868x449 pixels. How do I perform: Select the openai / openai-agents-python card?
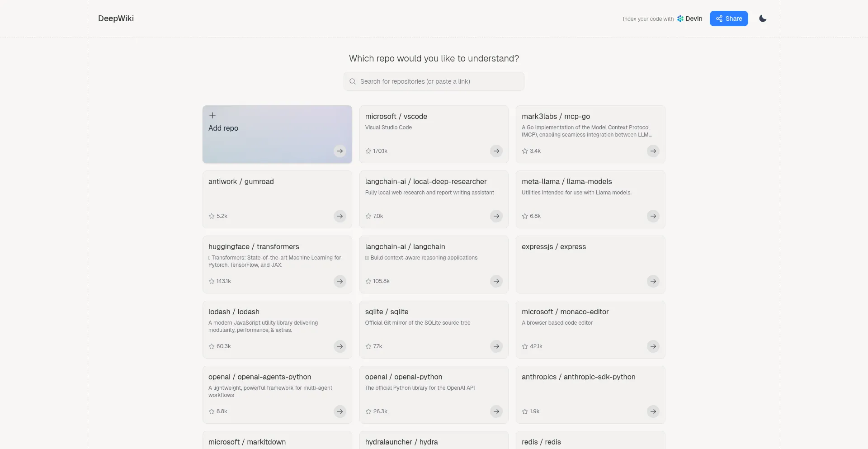pyautogui.click(x=277, y=394)
